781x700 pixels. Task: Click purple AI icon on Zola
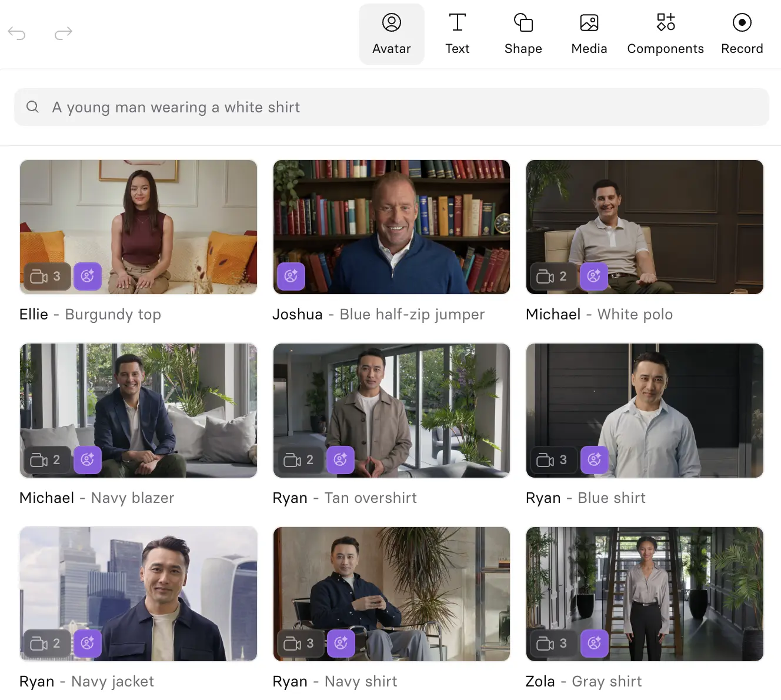[x=594, y=644]
